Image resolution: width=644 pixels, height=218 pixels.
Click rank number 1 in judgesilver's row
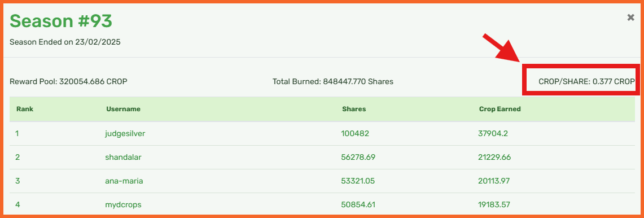pos(17,134)
